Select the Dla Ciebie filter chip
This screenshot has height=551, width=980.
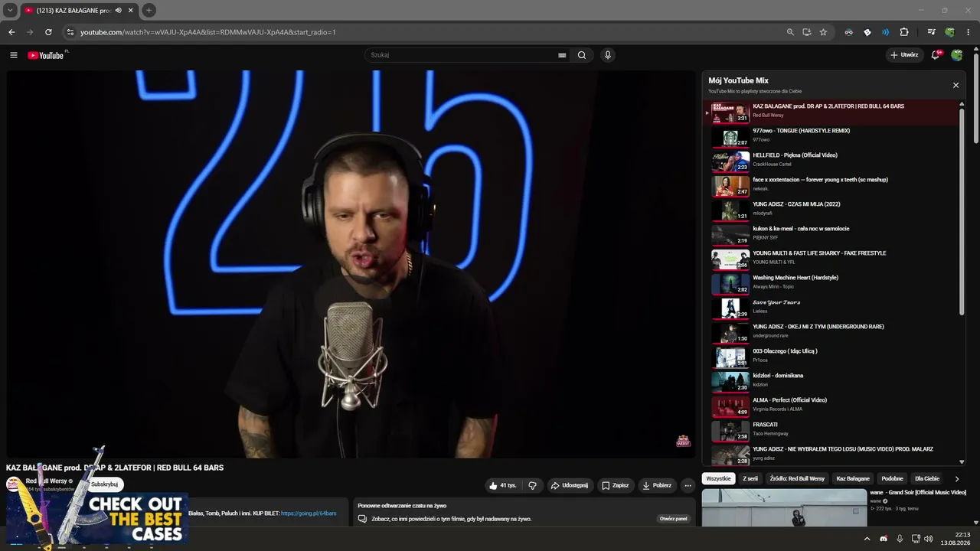[926, 479]
